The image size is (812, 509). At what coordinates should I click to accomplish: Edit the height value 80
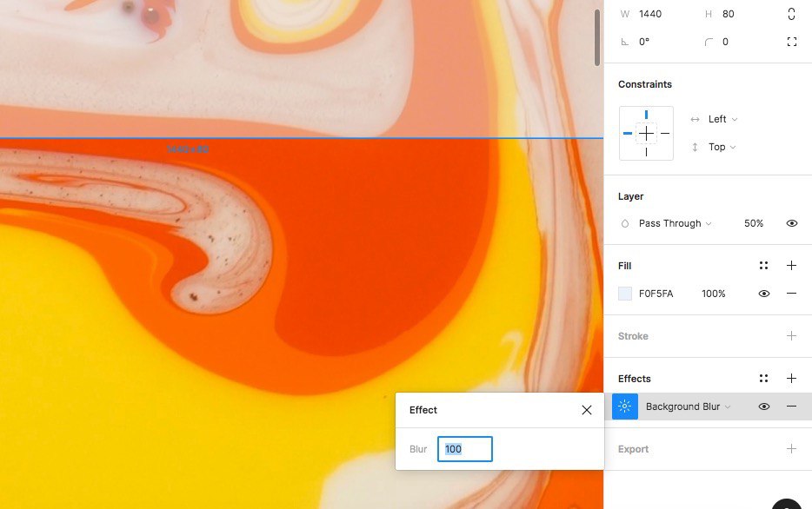pos(729,14)
